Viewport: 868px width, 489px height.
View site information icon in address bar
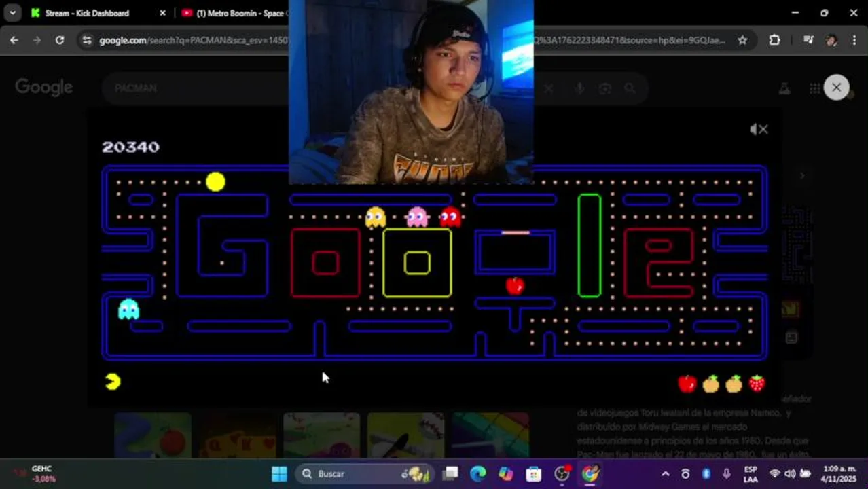(x=87, y=40)
